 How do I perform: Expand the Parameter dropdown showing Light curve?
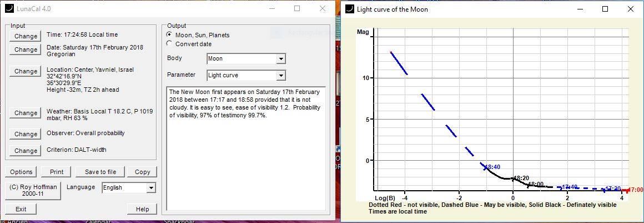click(281, 76)
